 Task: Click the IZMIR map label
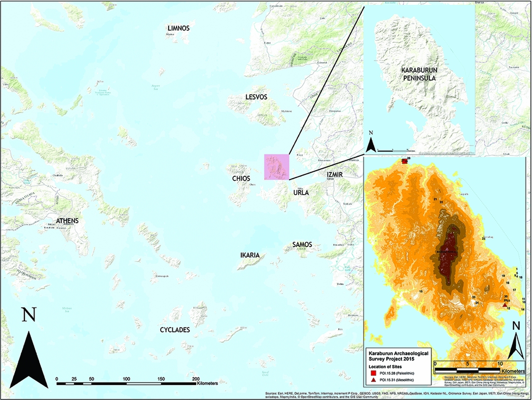click(335, 174)
